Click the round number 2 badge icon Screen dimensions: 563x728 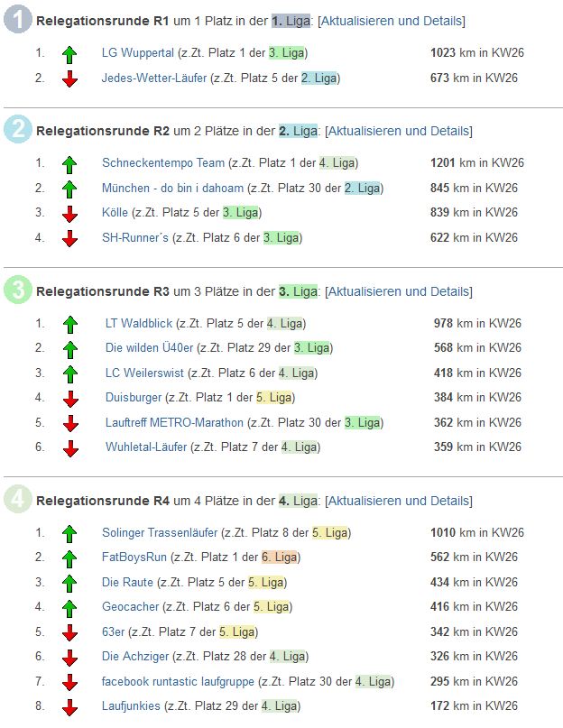tap(18, 130)
